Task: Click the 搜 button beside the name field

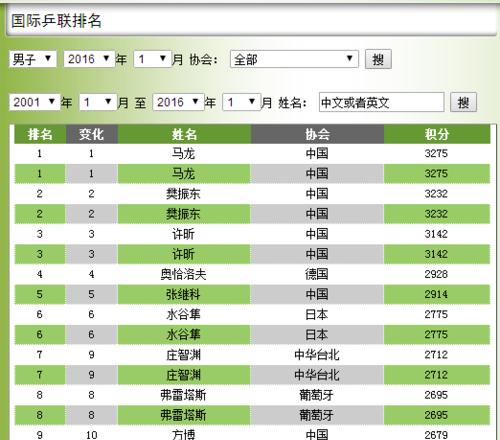Action: [x=463, y=102]
